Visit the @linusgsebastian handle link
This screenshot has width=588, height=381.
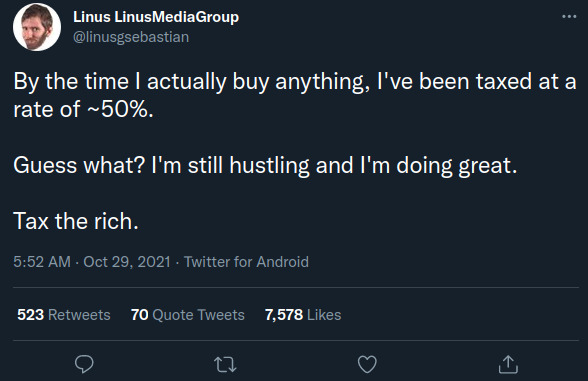click(131, 37)
